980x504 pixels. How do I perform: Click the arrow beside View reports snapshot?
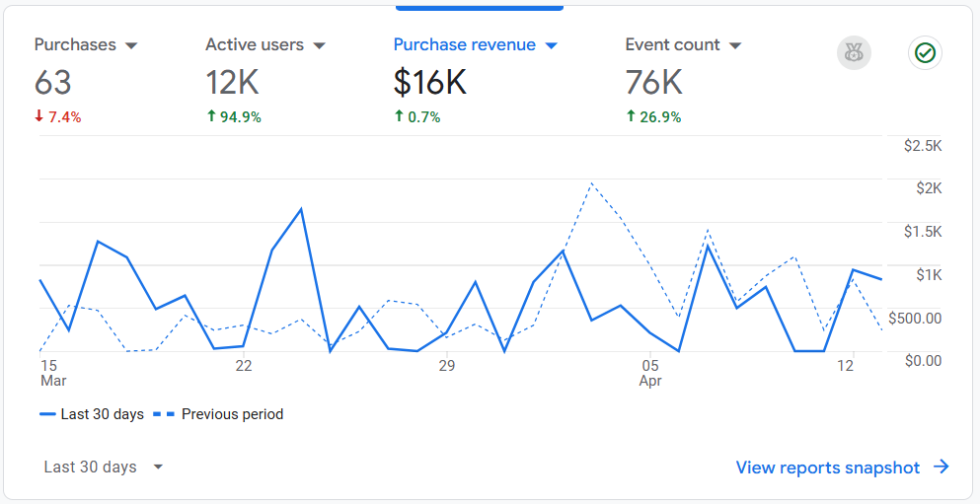pos(942,468)
